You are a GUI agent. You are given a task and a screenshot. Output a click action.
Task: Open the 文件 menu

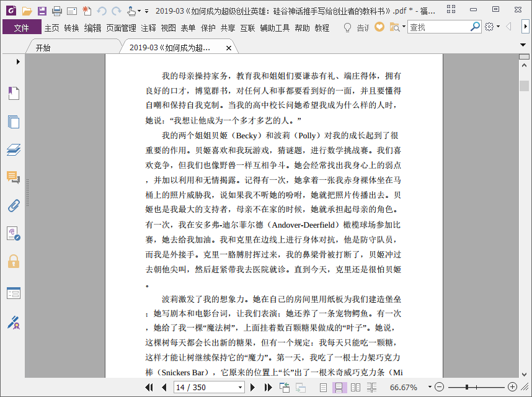(x=22, y=27)
